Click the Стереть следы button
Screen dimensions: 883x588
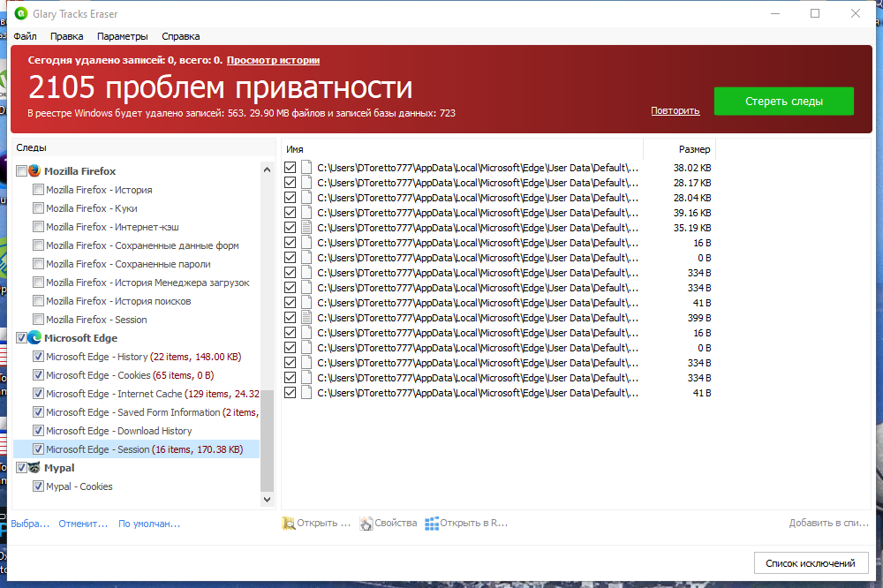(784, 102)
